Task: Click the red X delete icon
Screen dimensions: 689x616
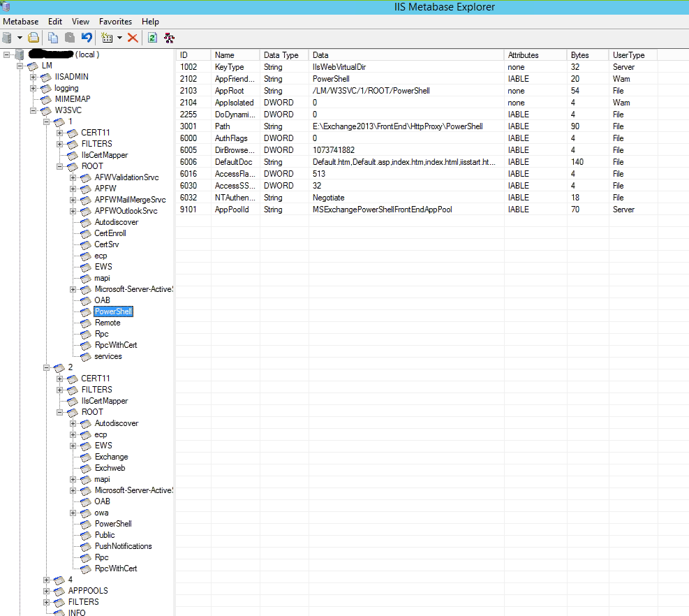Action: [133, 38]
